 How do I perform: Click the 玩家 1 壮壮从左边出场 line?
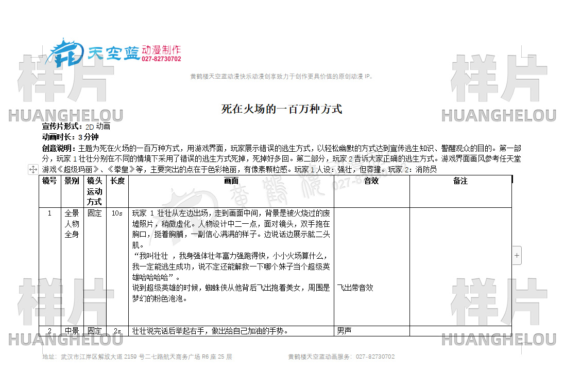[231, 213]
